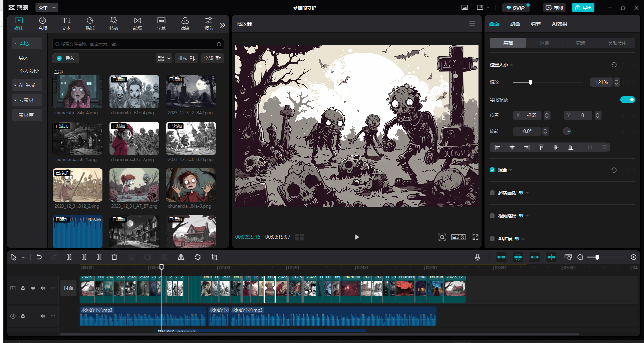Adjust the timeline zoom slider
The width and height of the screenshot is (644, 343).
[597, 257]
